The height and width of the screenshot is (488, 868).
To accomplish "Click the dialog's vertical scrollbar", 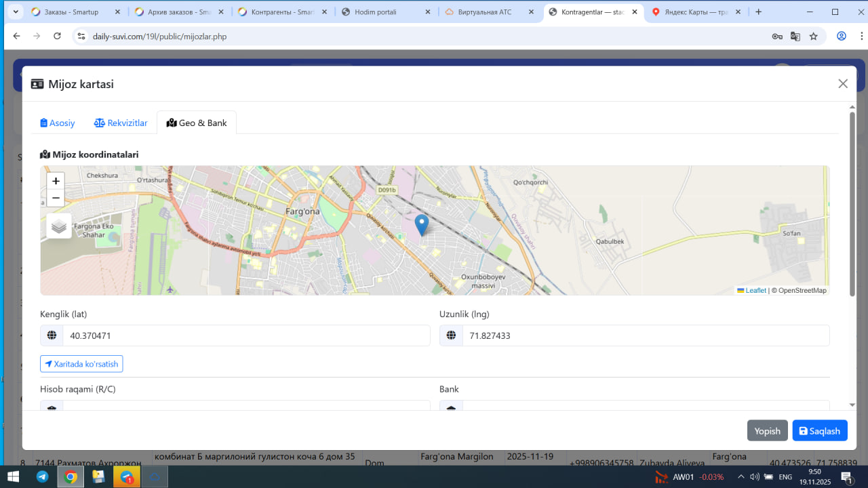I will point(852,203).
